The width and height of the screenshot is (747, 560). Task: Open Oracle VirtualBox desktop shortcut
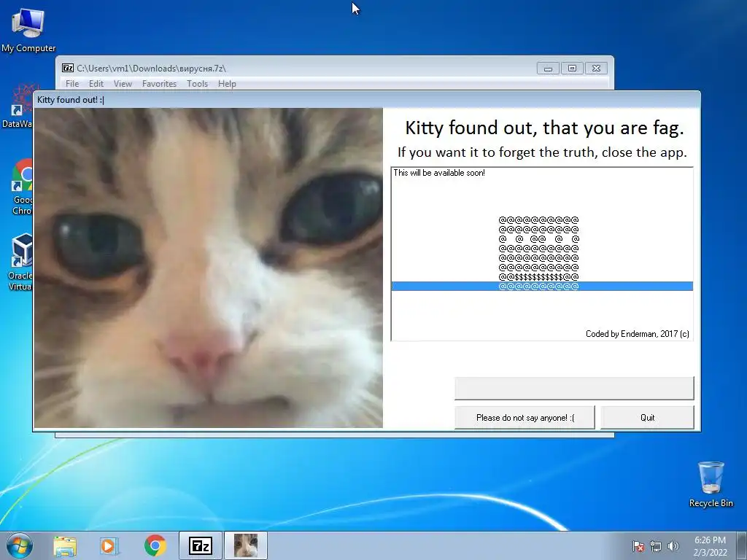click(x=20, y=262)
